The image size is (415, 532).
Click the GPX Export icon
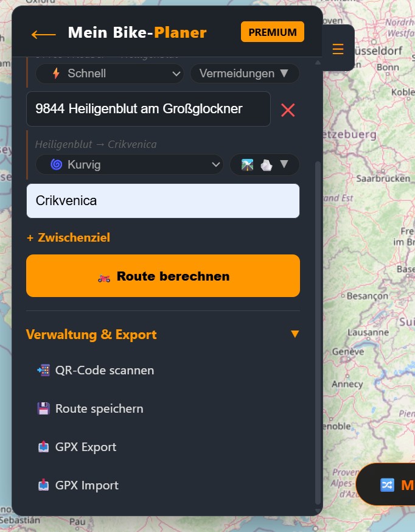(x=43, y=447)
